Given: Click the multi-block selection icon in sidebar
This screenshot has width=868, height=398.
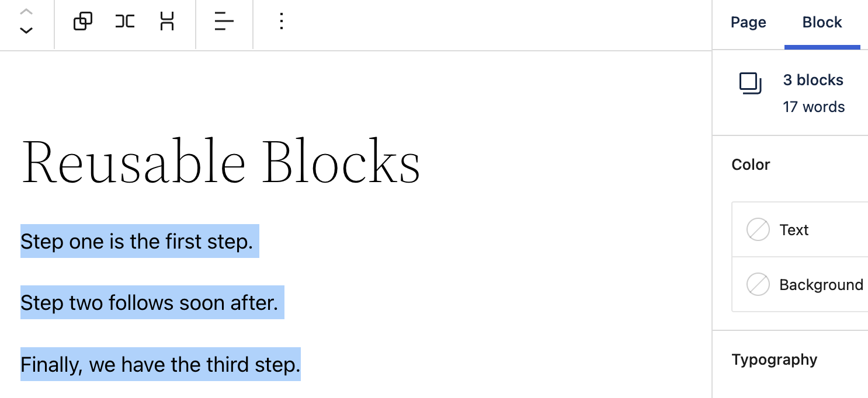Looking at the screenshot, I should pyautogui.click(x=751, y=83).
